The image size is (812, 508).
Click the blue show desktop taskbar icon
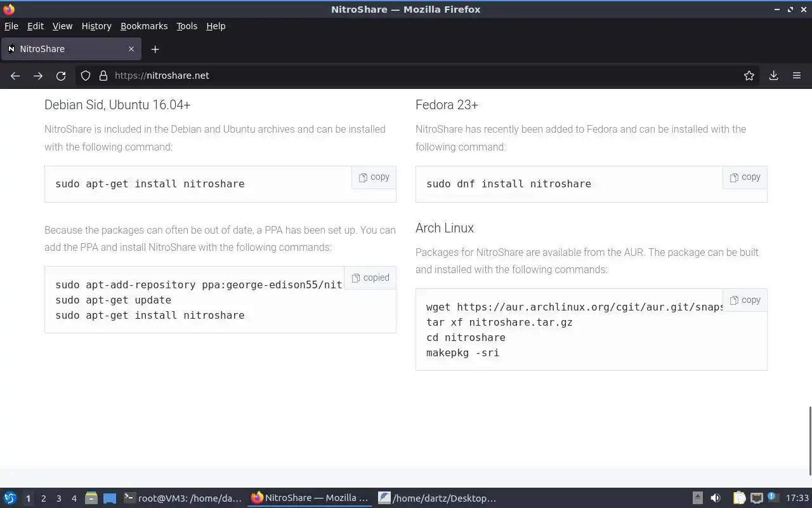(x=110, y=498)
